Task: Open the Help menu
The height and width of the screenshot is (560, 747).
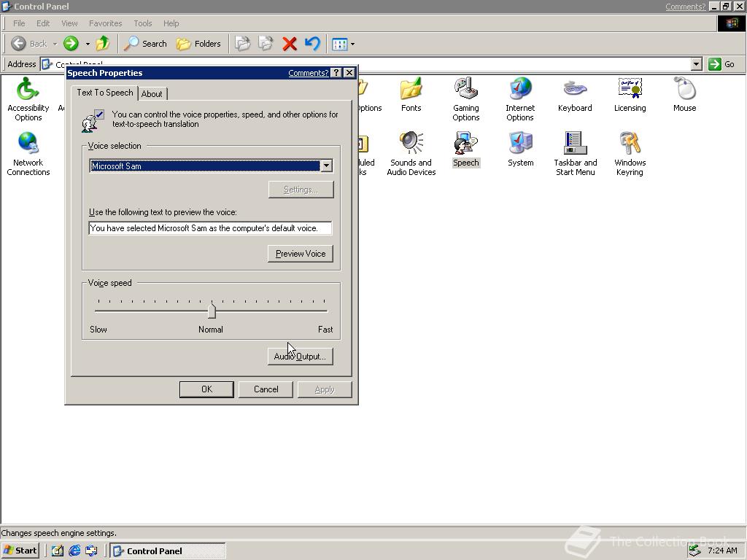Action: tap(171, 23)
